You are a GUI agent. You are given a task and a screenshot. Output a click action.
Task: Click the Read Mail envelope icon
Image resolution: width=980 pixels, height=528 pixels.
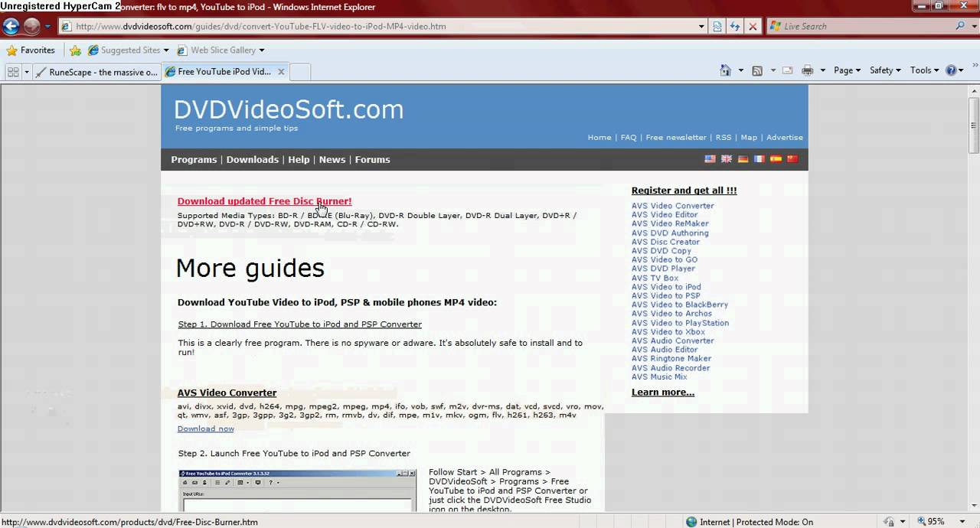[x=786, y=70]
